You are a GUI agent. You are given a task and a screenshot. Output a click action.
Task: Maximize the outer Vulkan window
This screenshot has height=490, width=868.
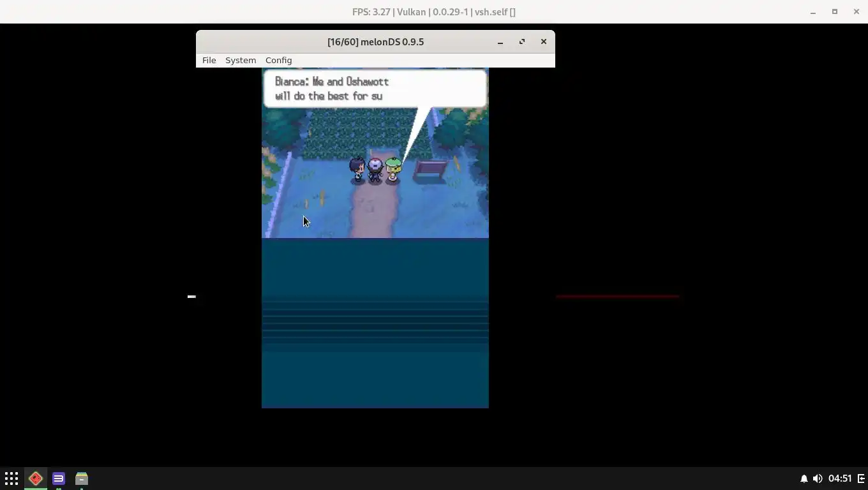(x=835, y=12)
